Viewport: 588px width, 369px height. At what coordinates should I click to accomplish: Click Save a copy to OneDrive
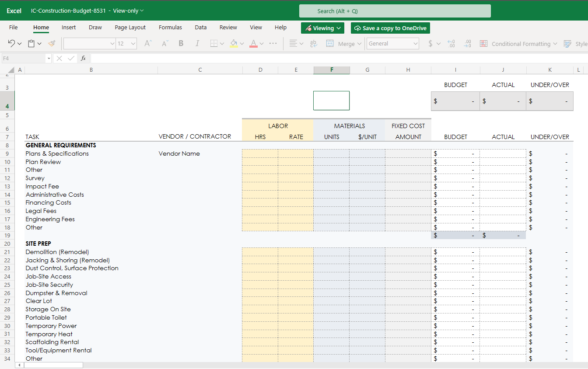(x=390, y=28)
